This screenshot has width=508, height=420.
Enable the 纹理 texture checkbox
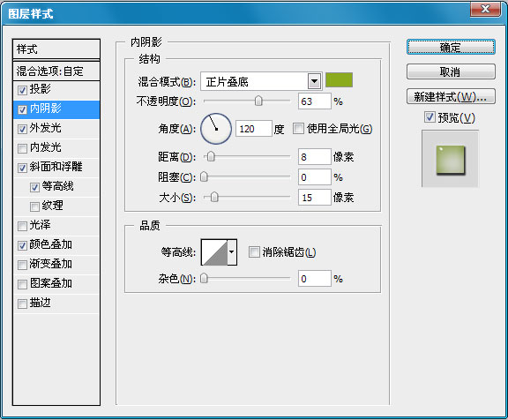(x=34, y=206)
